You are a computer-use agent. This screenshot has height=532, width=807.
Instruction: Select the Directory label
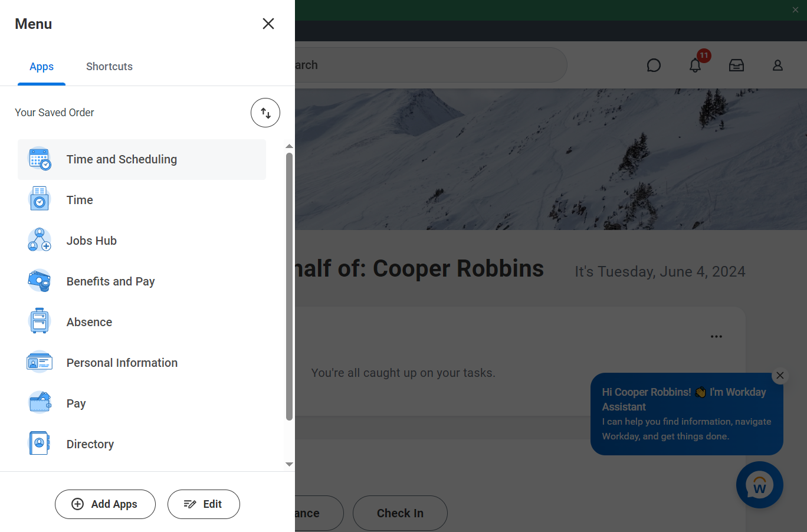pyautogui.click(x=90, y=444)
